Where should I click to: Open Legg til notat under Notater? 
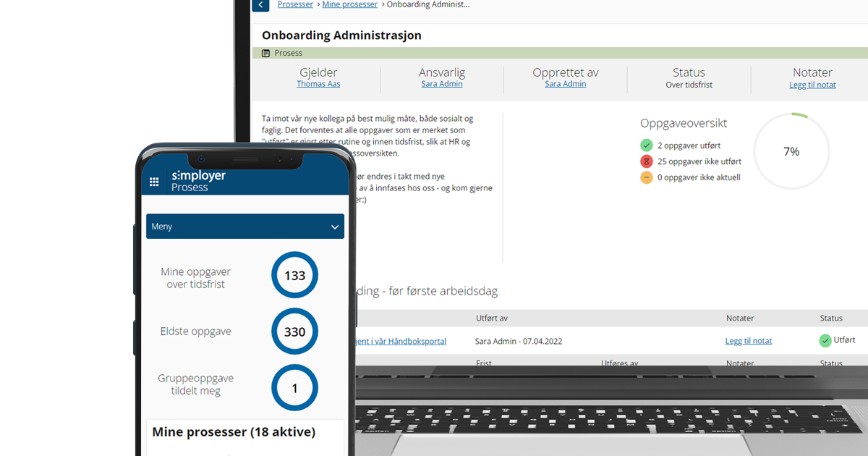812,84
